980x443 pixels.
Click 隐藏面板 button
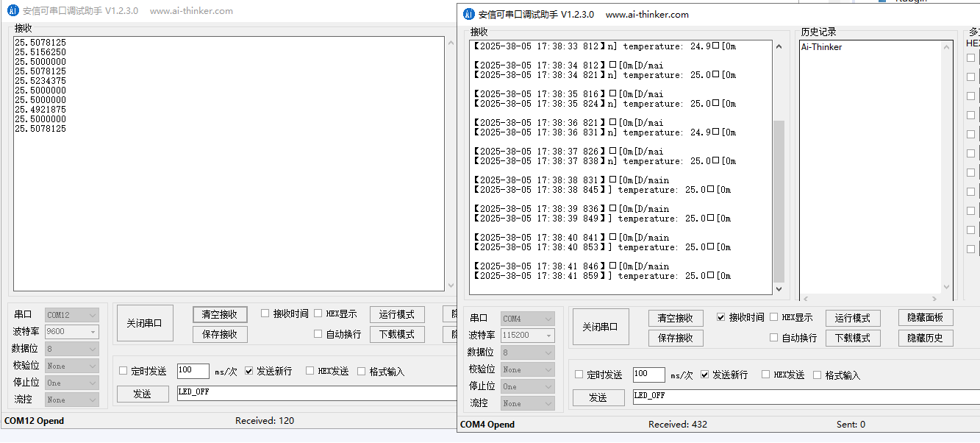point(925,317)
